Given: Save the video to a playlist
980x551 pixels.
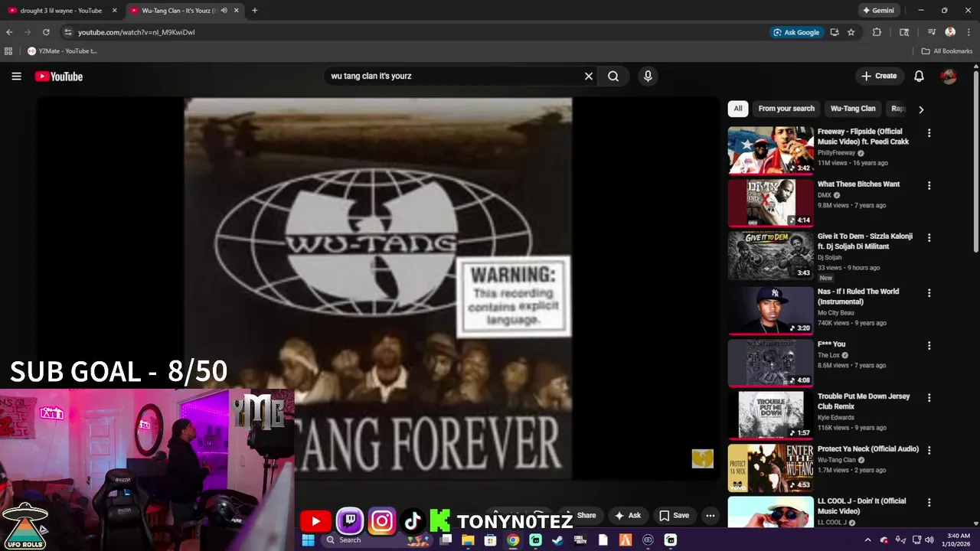Looking at the screenshot, I should click(675, 516).
